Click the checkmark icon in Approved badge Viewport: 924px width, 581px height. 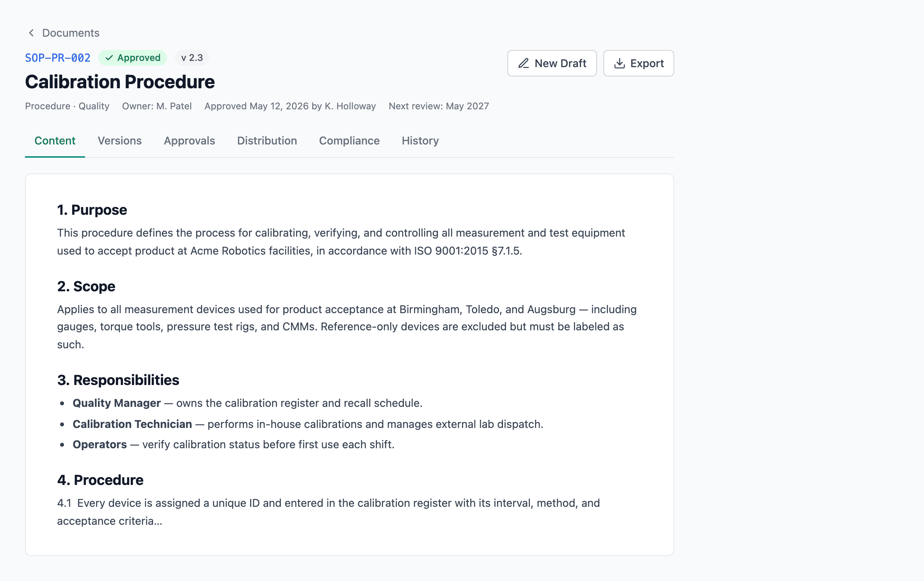click(x=109, y=58)
